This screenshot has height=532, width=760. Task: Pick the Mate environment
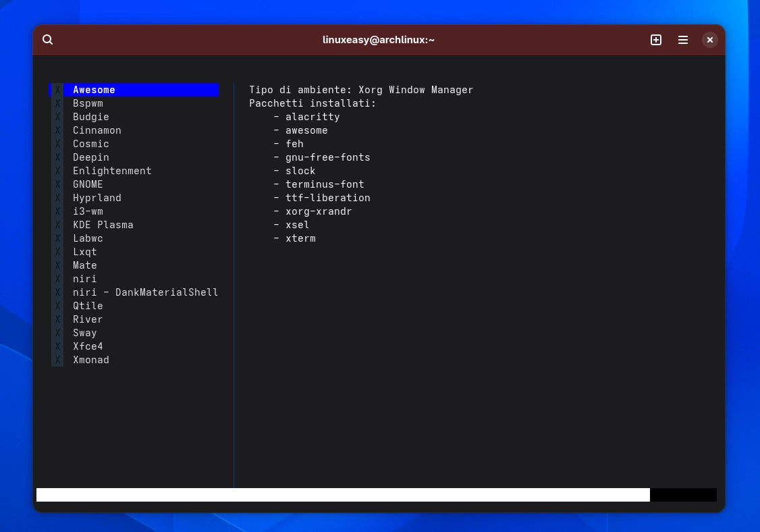[x=85, y=265]
